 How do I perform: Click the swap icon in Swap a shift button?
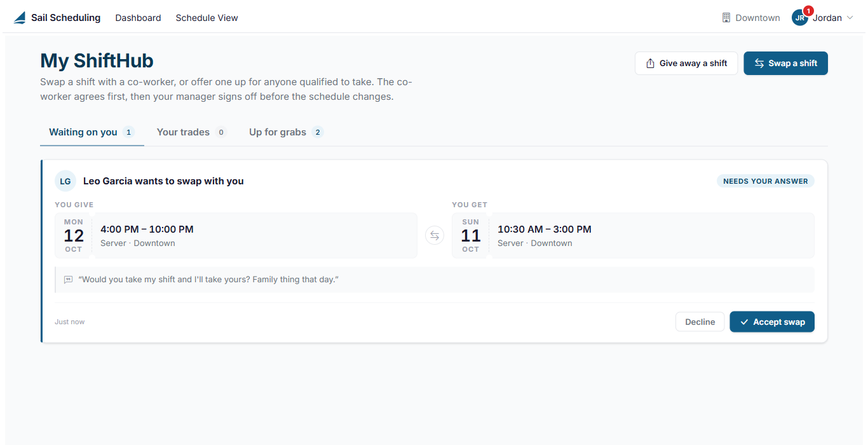tap(759, 64)
